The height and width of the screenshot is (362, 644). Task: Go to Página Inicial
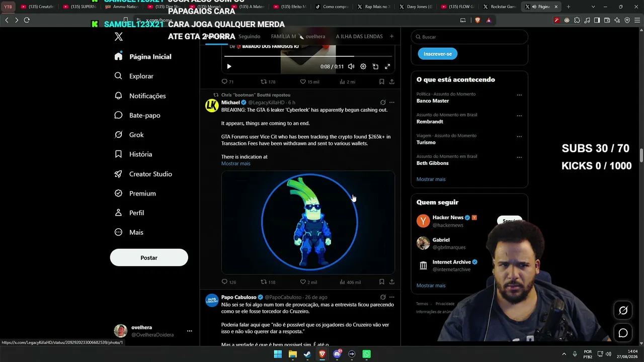pyautogui.click(x=143, y=56)
